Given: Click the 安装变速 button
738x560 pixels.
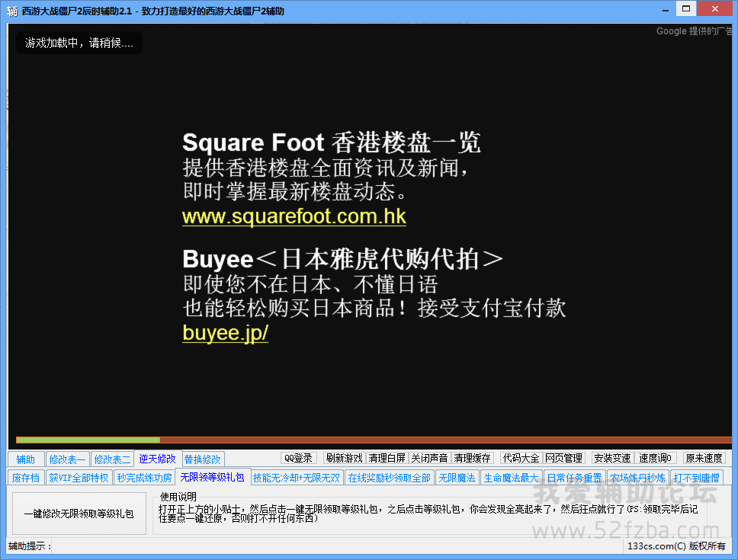Looking at the screenshot, I should [612, 458].
